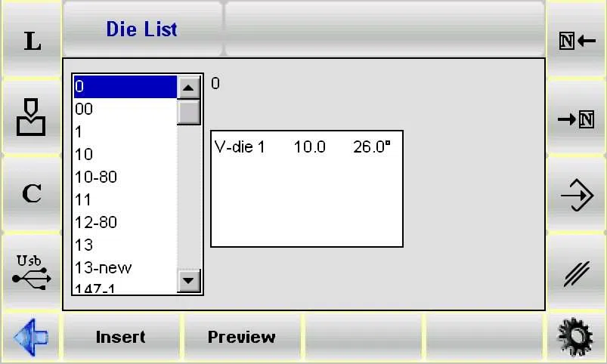
Task: Select die '12-80' in list
Action: click(x=125, y=223)
